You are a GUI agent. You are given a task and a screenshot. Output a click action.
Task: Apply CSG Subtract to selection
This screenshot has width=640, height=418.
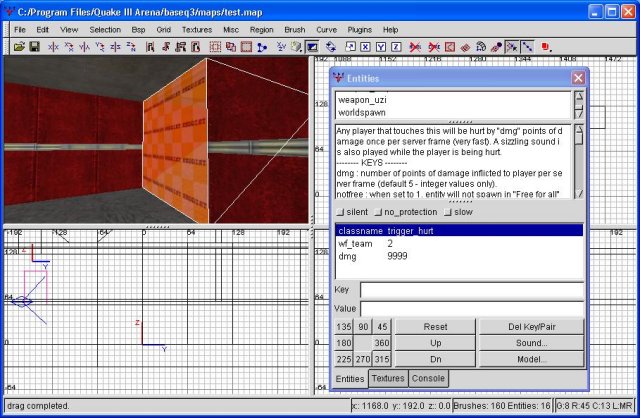[x=215, y=47]
